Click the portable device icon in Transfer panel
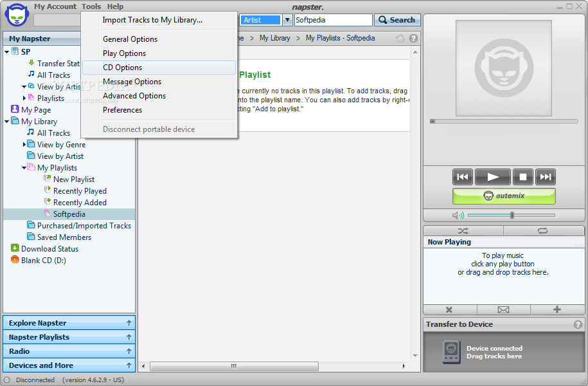The image size is (588, 386). pos(451,352)
